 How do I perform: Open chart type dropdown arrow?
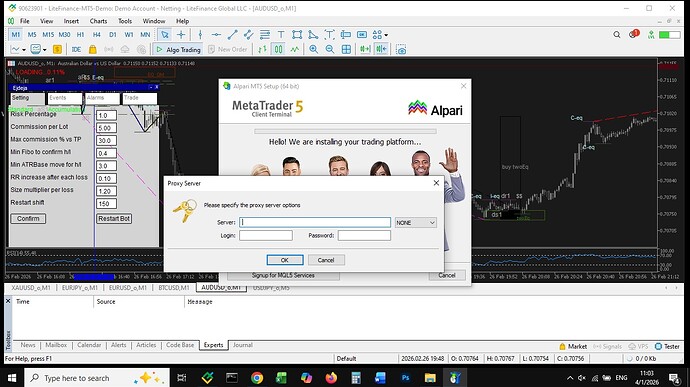[24, 49]
